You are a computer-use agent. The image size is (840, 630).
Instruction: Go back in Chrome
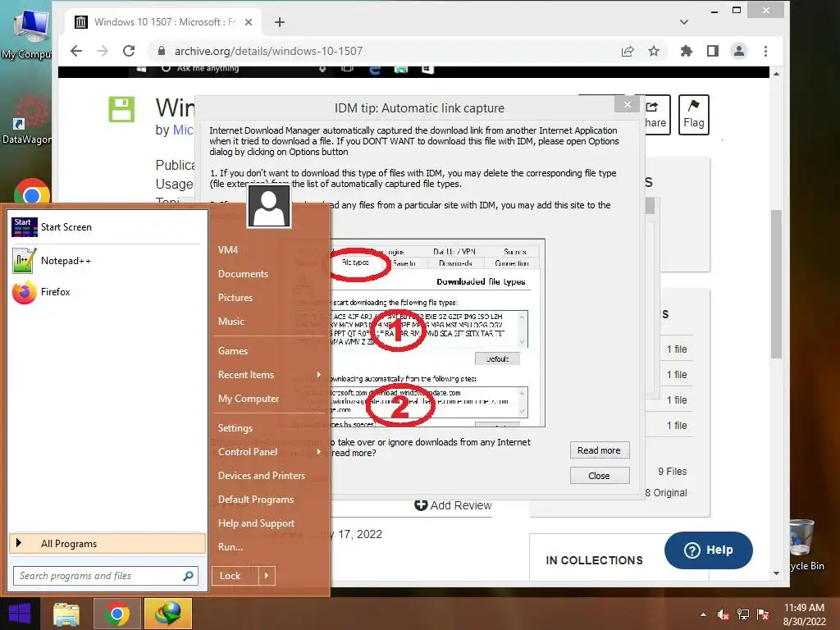(76, 51)
